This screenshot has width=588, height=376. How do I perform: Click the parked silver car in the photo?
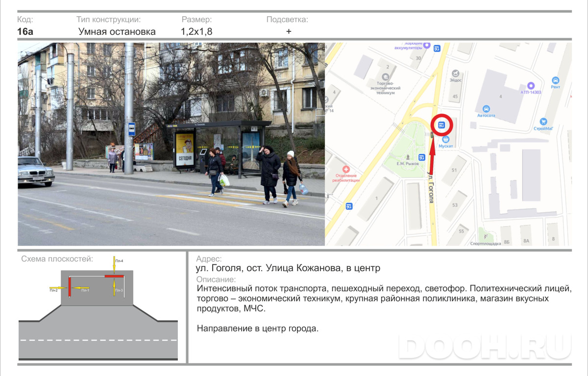click(36, 171)
